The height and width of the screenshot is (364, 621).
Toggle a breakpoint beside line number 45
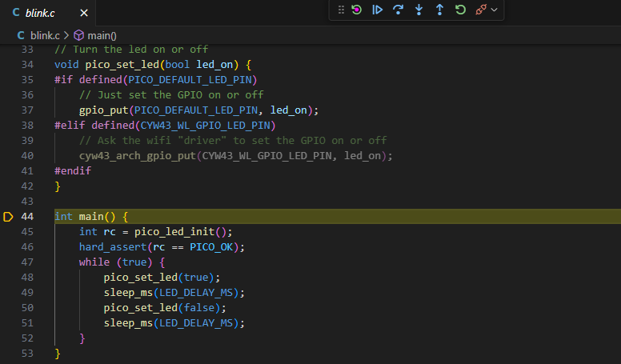coord(8,232)
